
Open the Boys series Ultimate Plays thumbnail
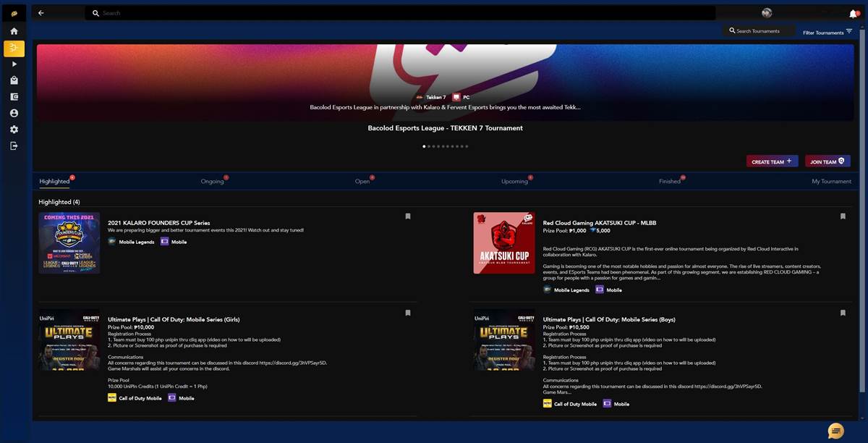504,340
